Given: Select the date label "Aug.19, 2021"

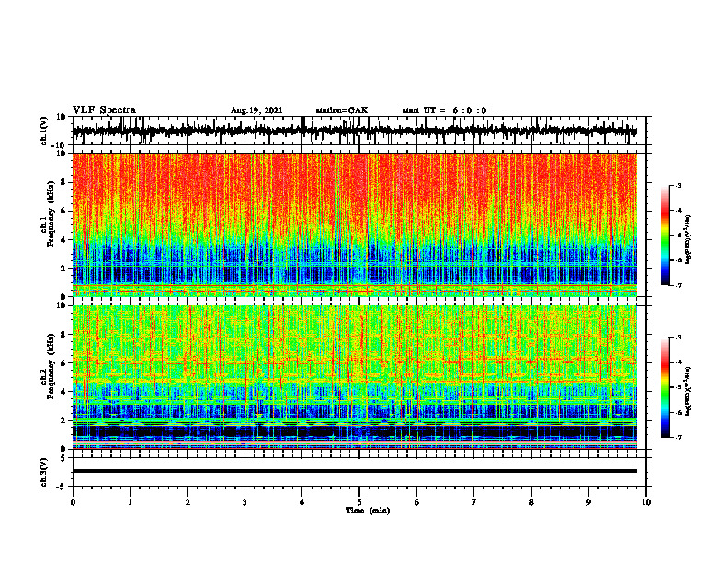Looking at the screenshot, I should click(x=256, y=110).
